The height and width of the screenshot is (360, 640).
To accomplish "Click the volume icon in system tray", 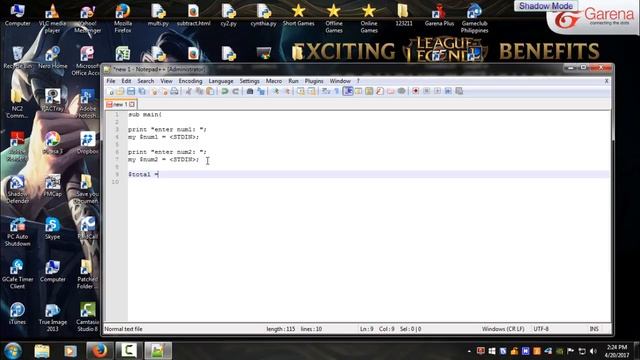I will 593,351.
